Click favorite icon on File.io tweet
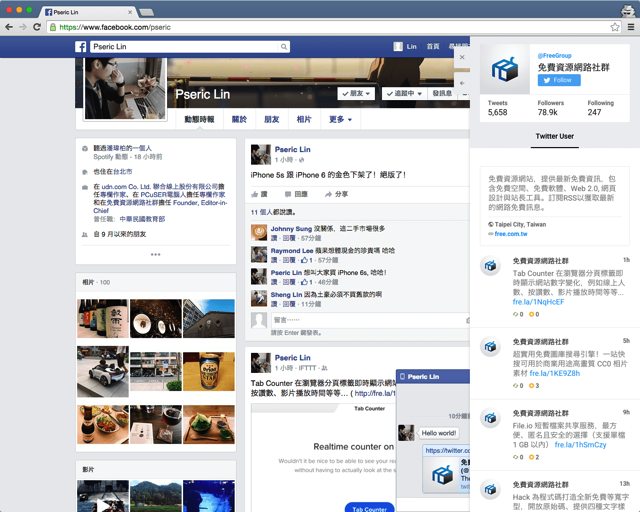 [x=531, y=457]
